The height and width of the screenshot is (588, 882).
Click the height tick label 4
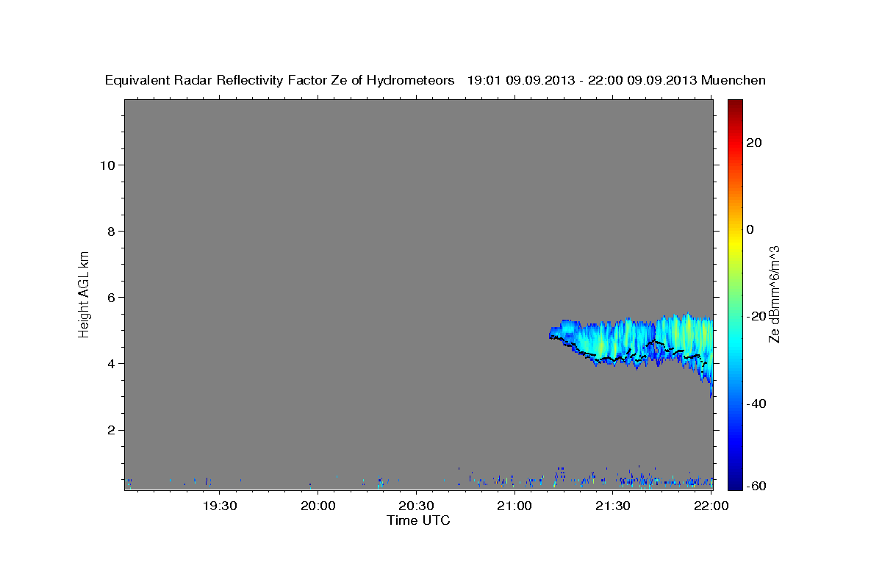pyautogui.click(x=110, y=364)
